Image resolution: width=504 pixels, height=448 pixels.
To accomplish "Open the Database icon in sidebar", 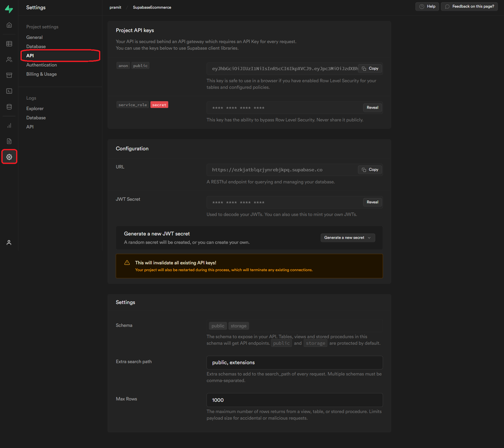I will click(9, 107).
